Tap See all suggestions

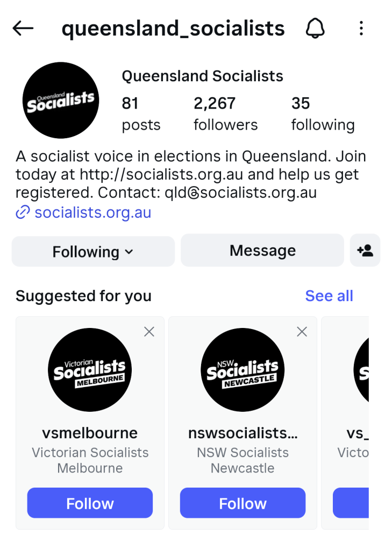click(x=329, y=296)
